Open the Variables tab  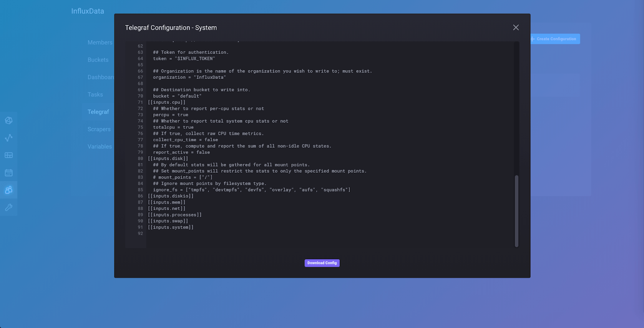click(100, 146)
